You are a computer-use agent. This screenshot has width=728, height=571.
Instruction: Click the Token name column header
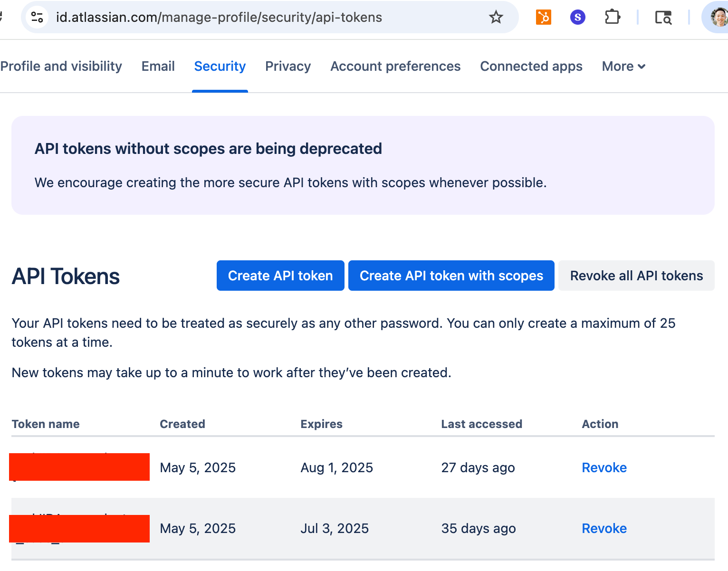(46, 424)
